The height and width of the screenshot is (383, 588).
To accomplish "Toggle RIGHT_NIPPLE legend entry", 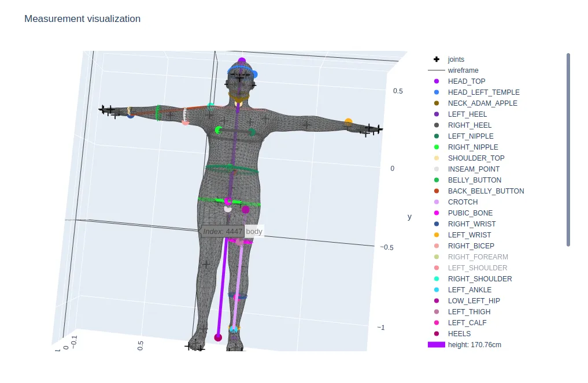I will point(473,147).
